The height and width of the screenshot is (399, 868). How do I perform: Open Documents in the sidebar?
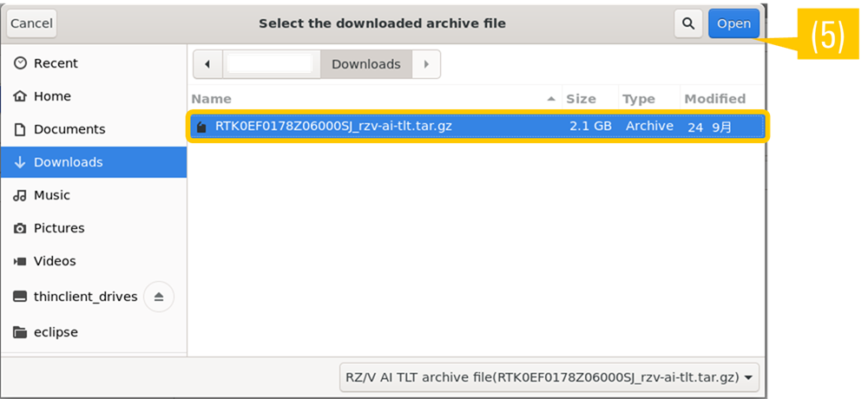click(69, 129)
